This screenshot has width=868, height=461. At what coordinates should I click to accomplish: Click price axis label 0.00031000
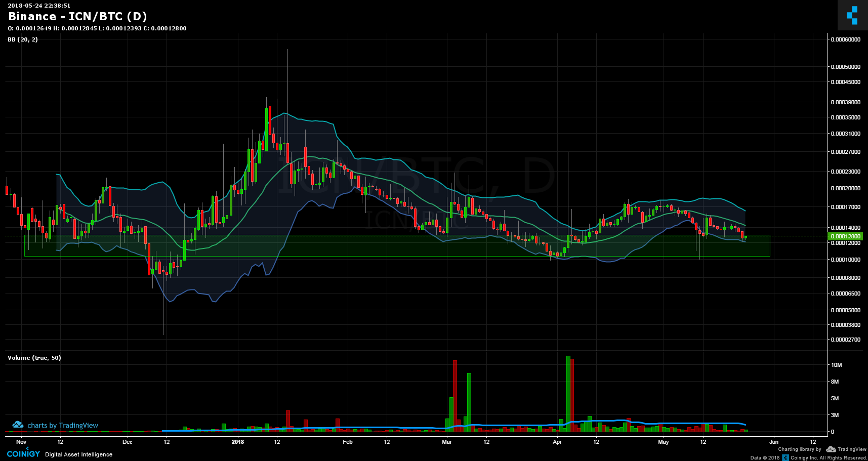click(845, 134)
